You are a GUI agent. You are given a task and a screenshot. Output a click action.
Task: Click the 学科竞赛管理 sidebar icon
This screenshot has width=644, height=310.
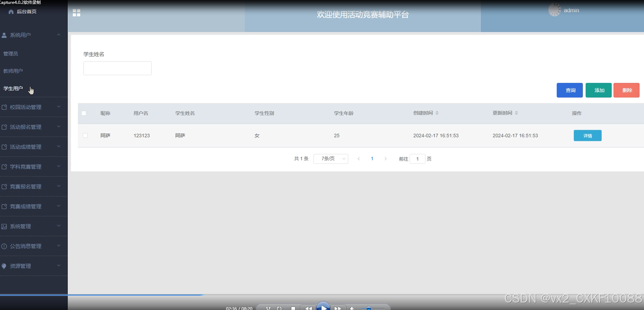pos(4,167)
